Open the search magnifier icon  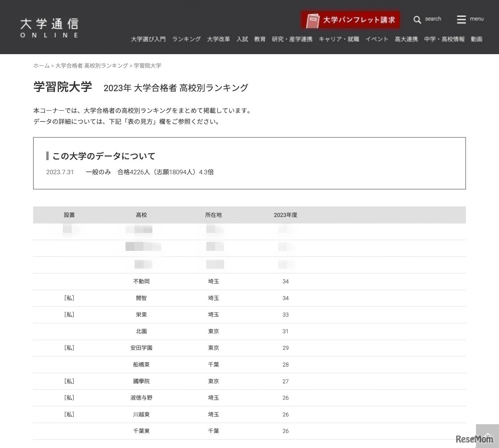coord(417,19)
